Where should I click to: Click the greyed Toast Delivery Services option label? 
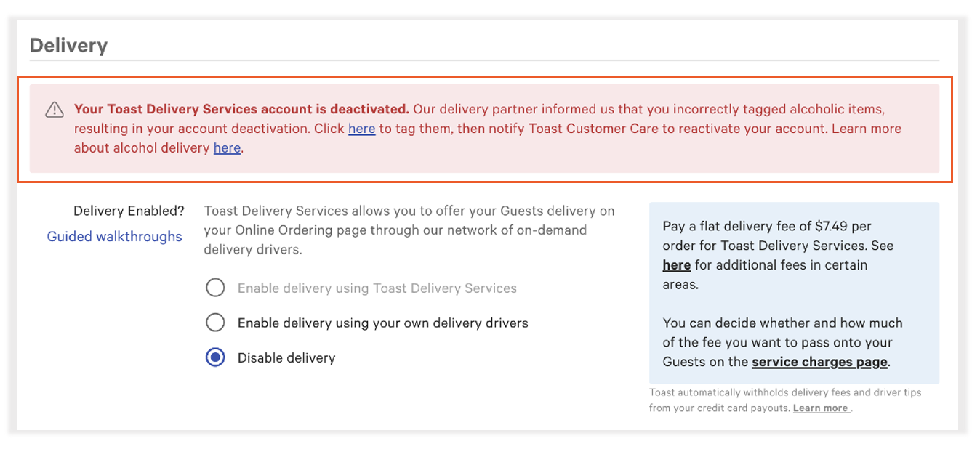(x=377, y=288)
